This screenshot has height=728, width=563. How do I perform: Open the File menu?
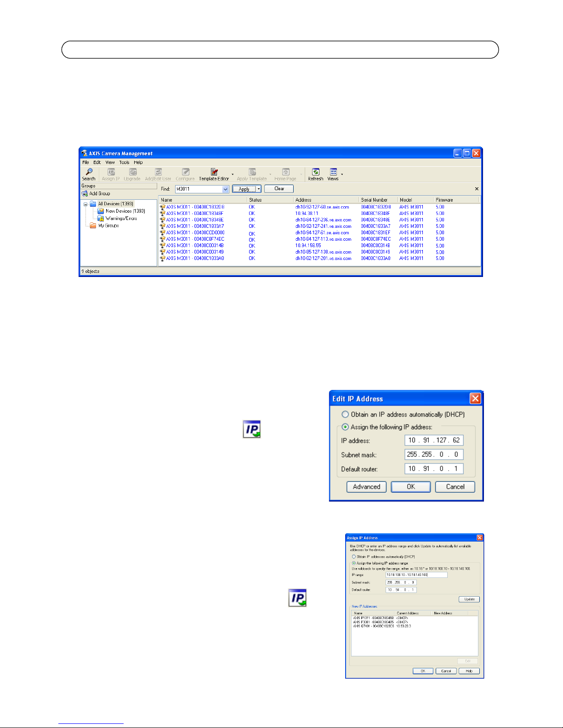[x=85, y=162]
